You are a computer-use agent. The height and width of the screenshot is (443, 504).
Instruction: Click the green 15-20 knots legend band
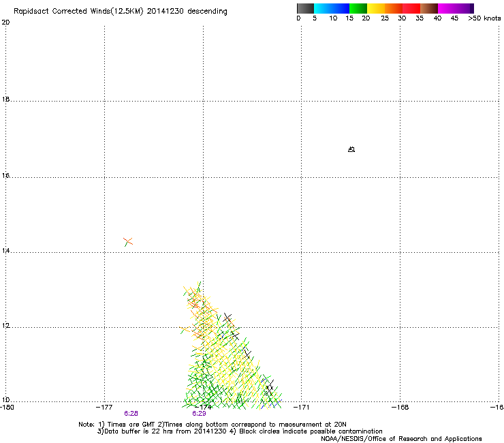[358, 8]
